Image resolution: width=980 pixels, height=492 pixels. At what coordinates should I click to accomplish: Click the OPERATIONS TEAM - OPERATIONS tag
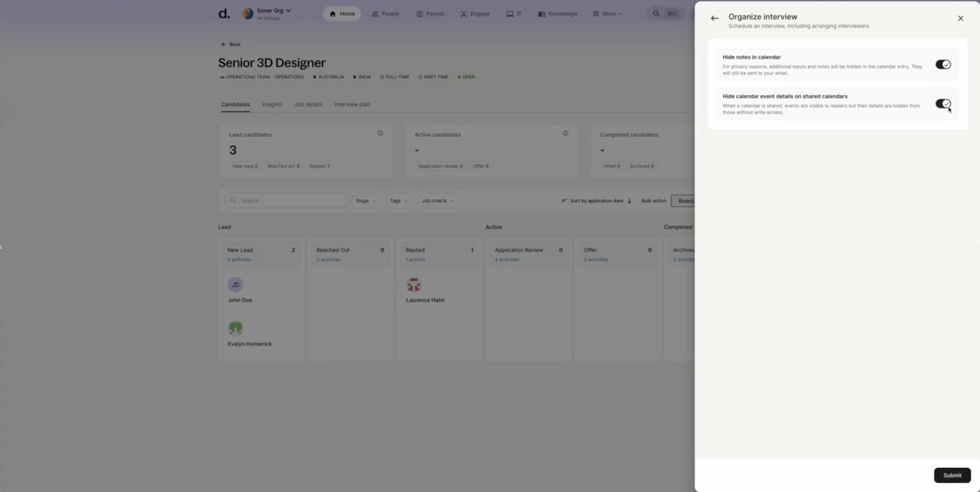[262, 77]
